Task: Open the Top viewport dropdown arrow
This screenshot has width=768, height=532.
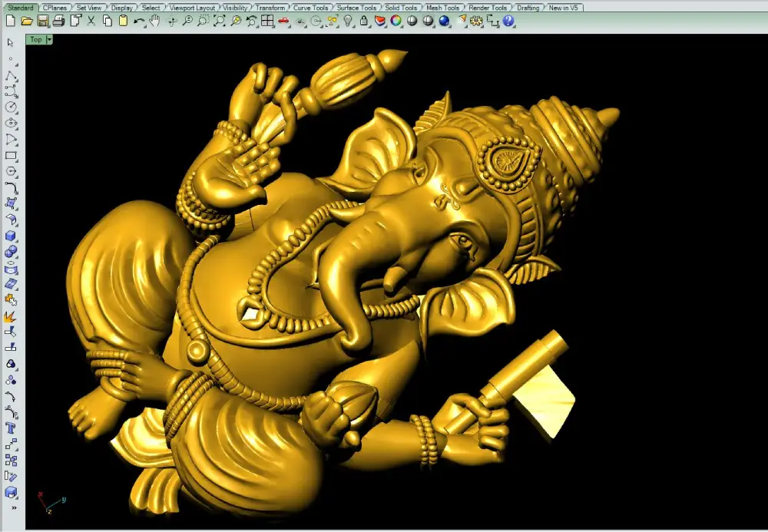Action: 49,40
